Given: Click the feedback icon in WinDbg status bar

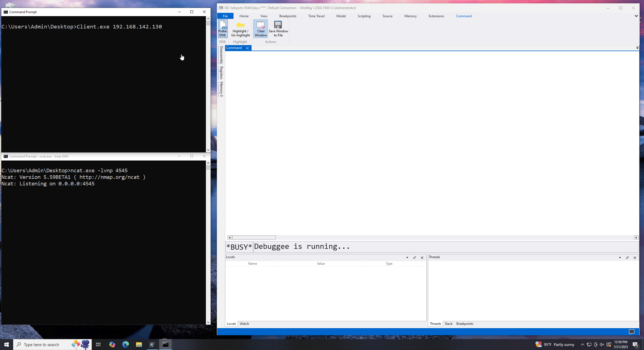Looking at the screenshot, I should click(631, 332).
